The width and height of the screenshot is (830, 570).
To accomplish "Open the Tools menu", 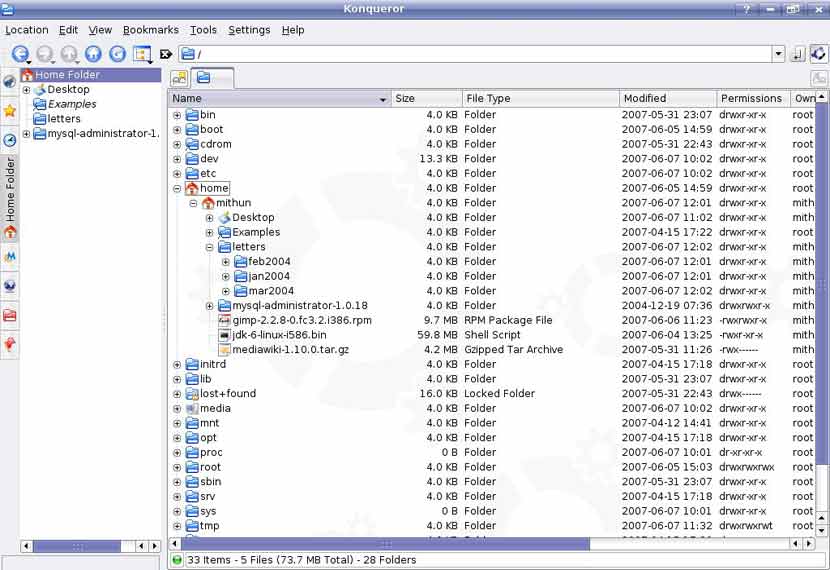I will 203,30.
